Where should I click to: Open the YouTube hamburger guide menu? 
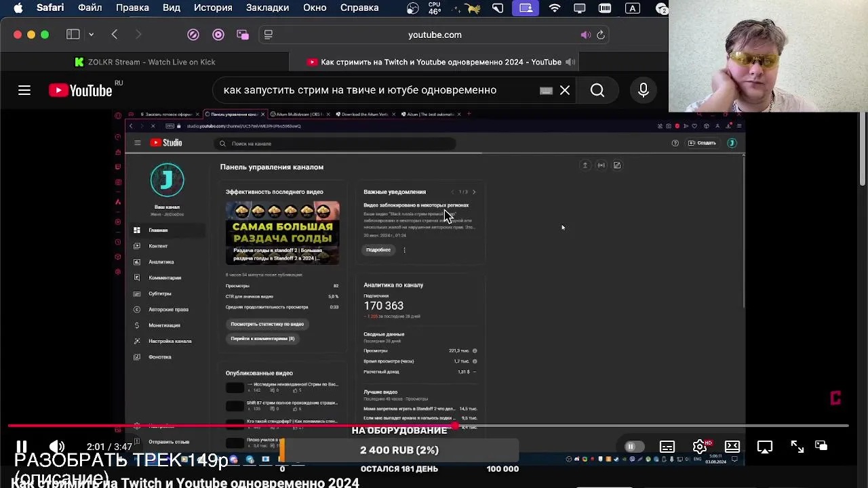pyautogui.click(x=24, y=90)
